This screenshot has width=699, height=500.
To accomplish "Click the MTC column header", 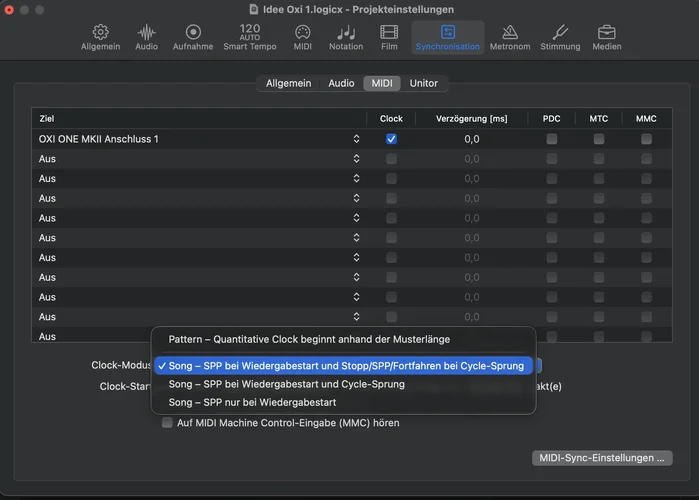I will tap(599, 119).
